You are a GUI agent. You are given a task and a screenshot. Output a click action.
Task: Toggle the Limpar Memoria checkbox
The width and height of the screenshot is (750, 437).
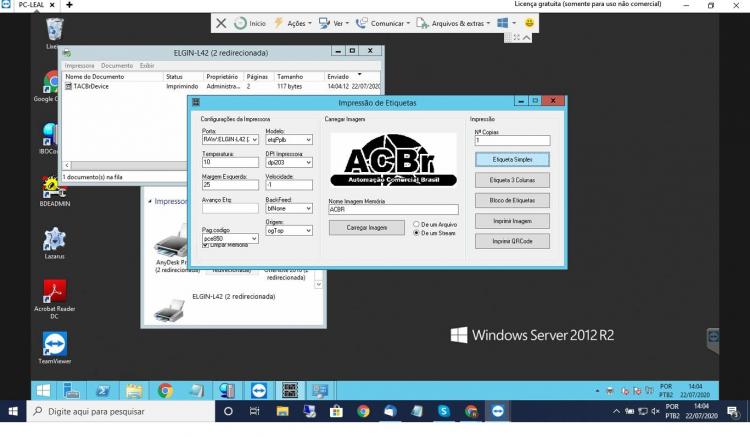click(205, 245)
